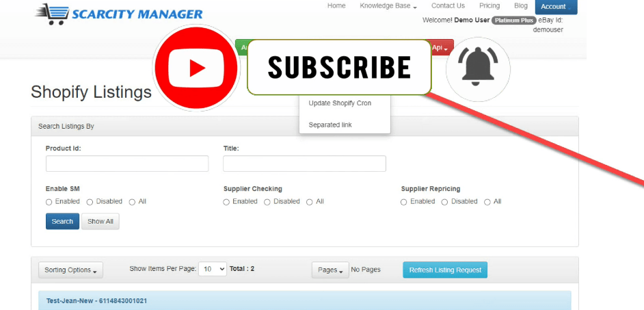Click the Show All button
The height and width of the screenshot is (310, 644).
100,221
